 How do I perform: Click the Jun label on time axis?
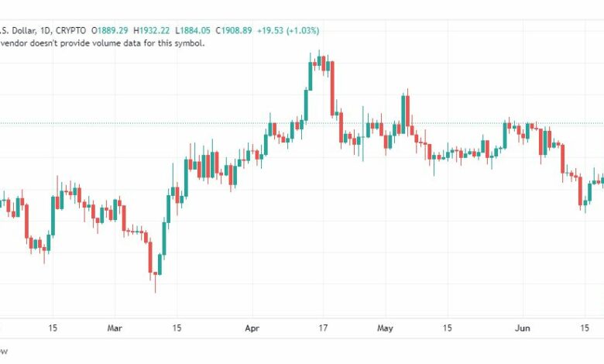tap(522, 328)
